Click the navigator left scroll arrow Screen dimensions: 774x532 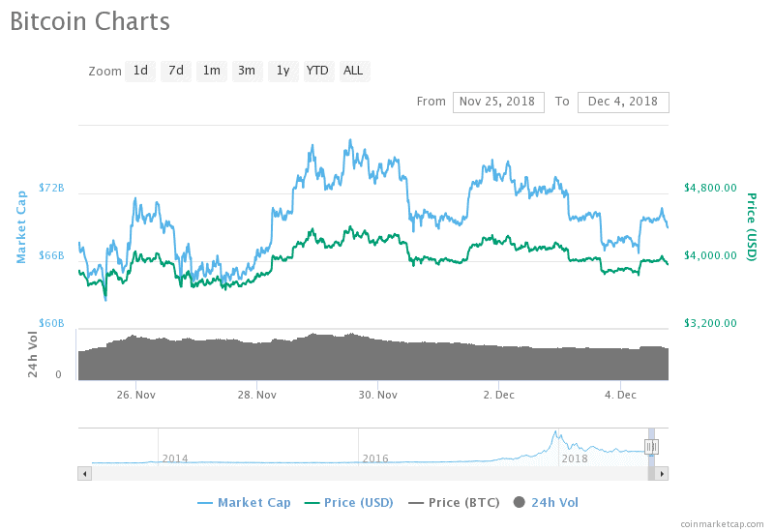(85, 474)
